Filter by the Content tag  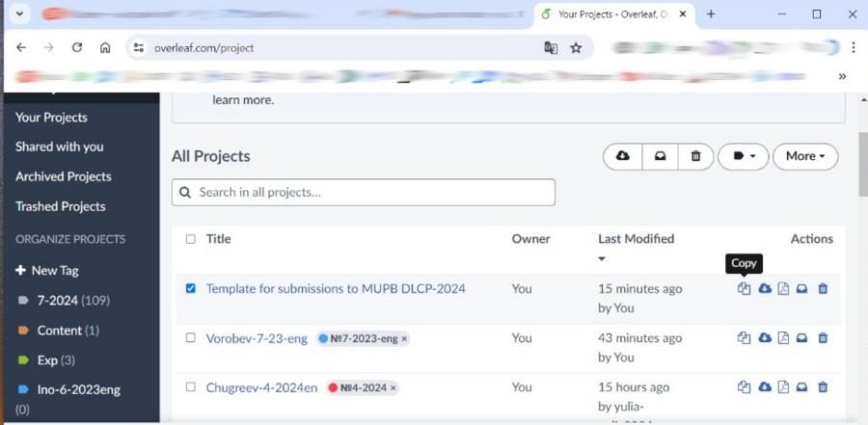point(58,331)
